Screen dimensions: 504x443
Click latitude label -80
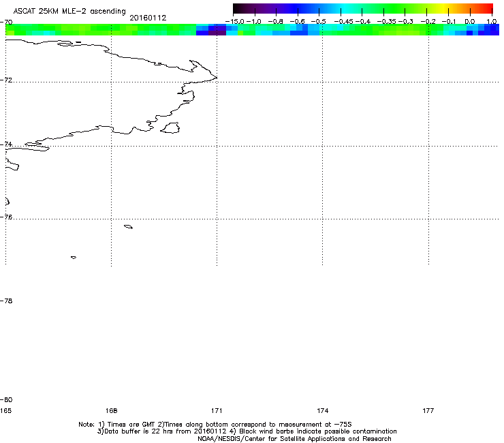6,399
